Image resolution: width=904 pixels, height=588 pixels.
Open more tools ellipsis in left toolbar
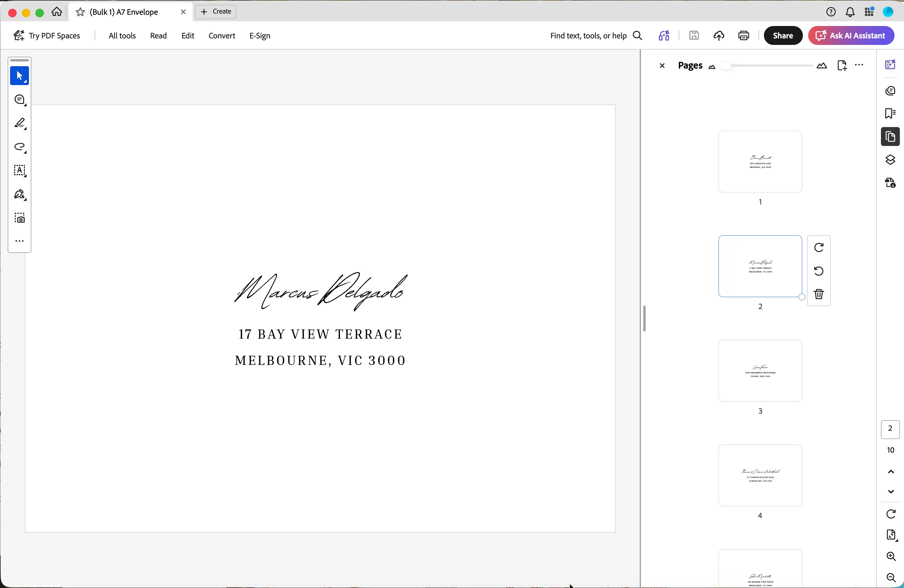coord(20,241)
